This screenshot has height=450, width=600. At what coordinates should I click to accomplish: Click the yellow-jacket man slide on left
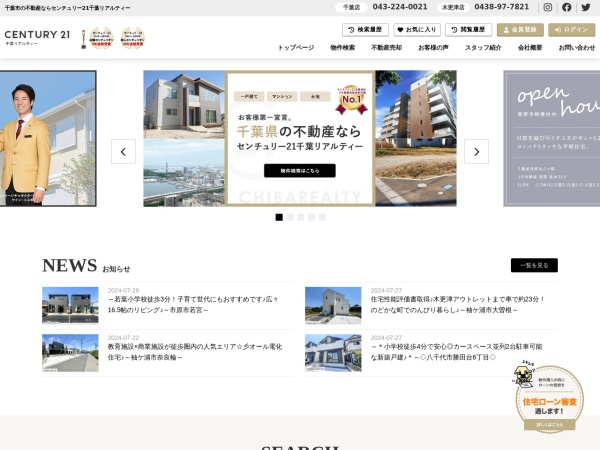coord(48,139)
